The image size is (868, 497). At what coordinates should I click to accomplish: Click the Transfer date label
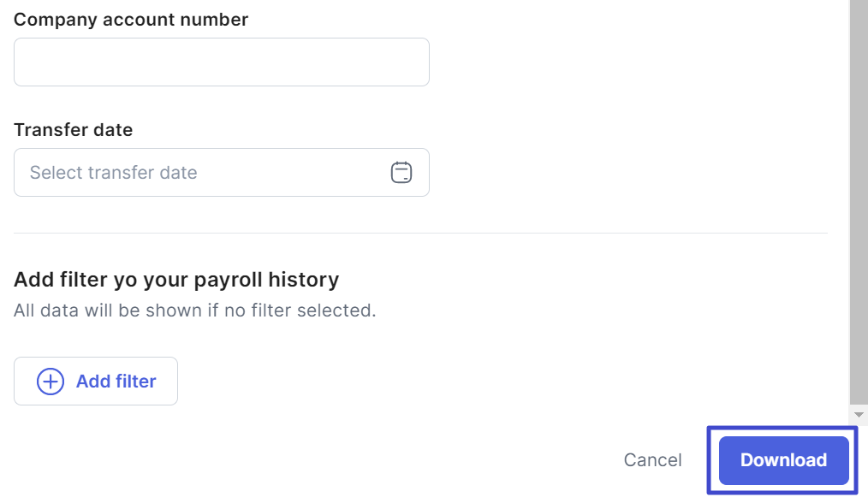[74, 130]
